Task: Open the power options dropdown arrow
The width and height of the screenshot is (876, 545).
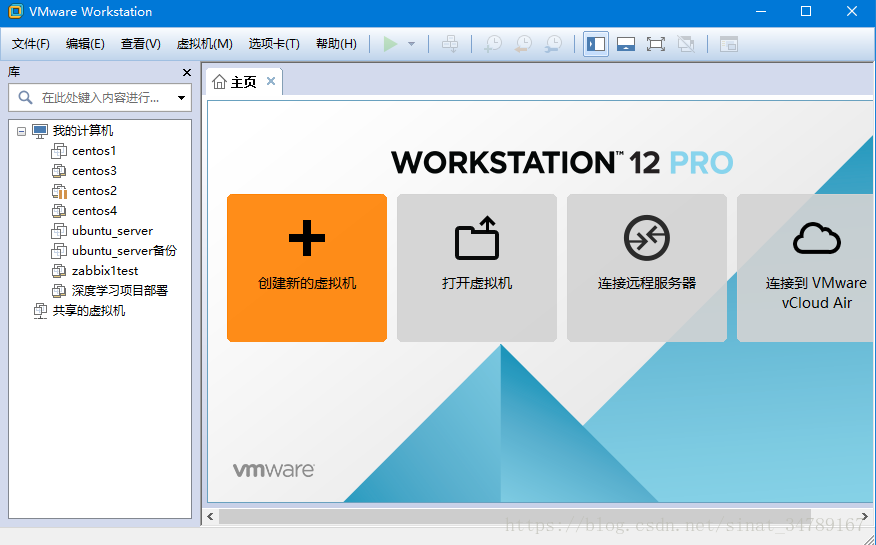Action: [411, 44]
